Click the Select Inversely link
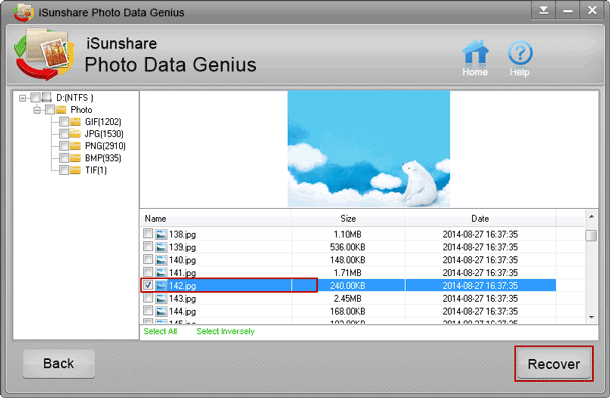Screen dimensions: 610x398 coord(226,331)
